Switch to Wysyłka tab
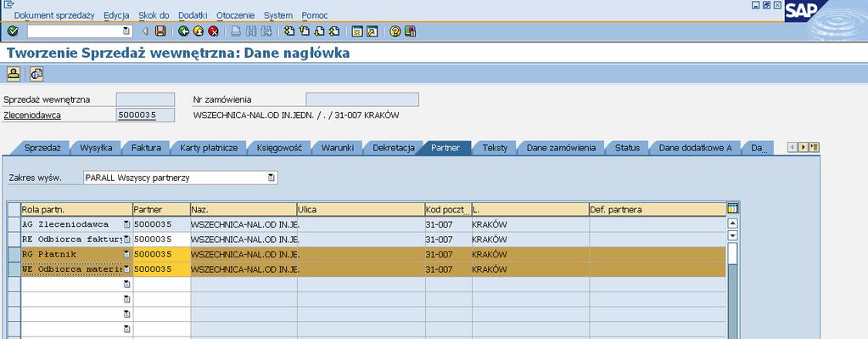This screenshot has width=868, height=339. pyautogui.click(x=97, y=148)
